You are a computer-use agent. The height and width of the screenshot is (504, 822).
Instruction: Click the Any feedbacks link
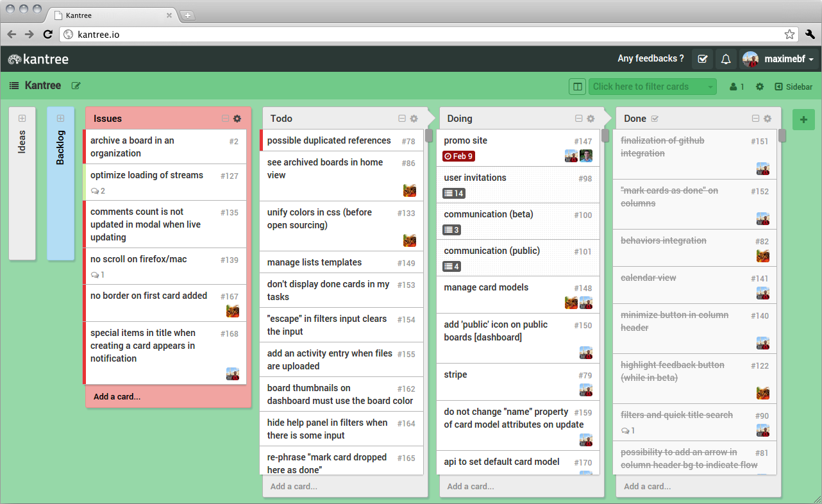[x=650, y=58]
